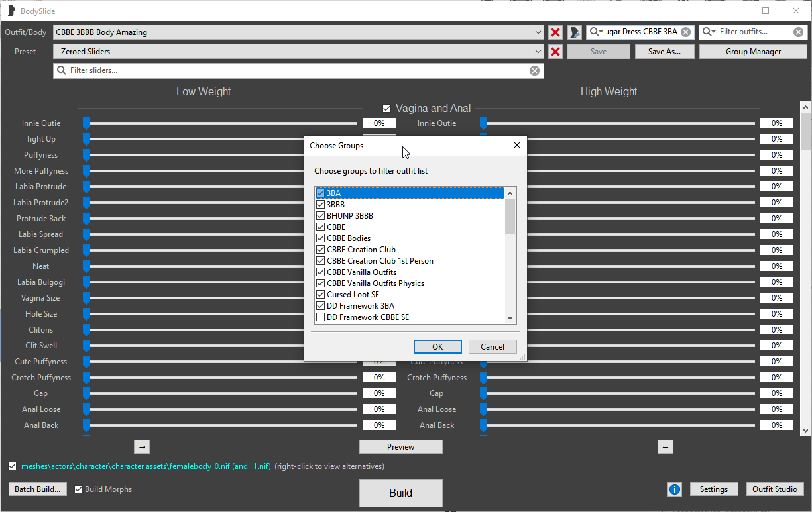
Task: Expand the Outfit/Body dropdown
Action: pyautogui.click(x=538, y=32)
